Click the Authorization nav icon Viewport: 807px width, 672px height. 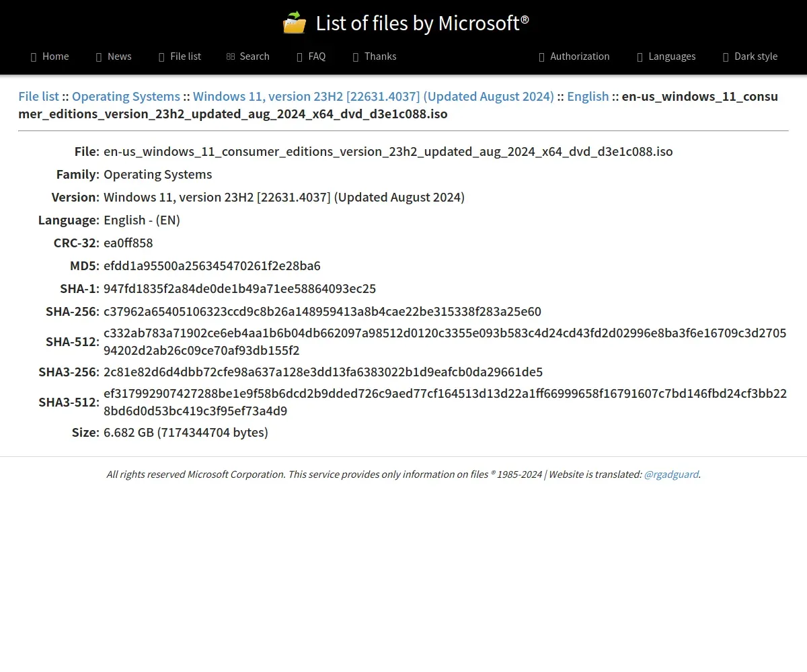[x=541, y=57]
